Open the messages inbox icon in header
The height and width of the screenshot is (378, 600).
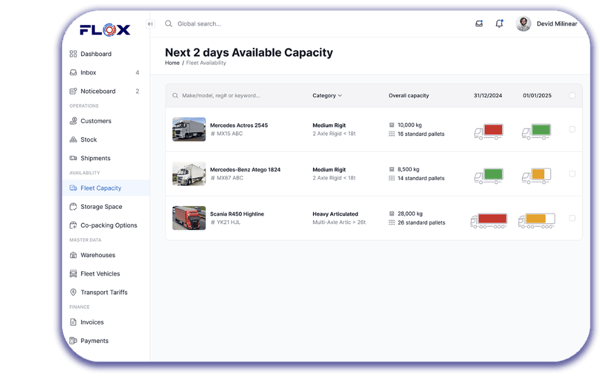479,24
